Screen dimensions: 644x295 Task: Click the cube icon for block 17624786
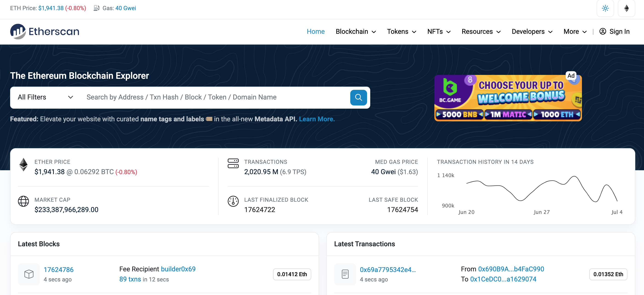click(x=29, y=274)
